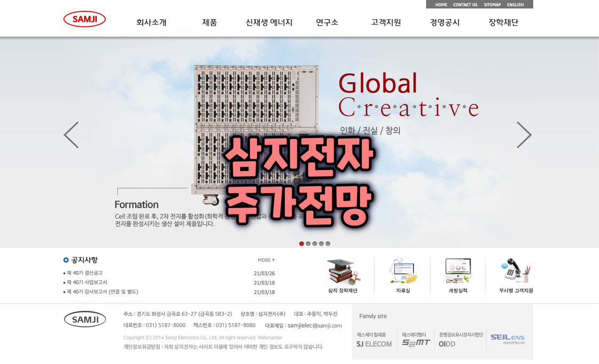Open the 장학재단 menu
Screen dimensions: 599x364
pos(503,22)
